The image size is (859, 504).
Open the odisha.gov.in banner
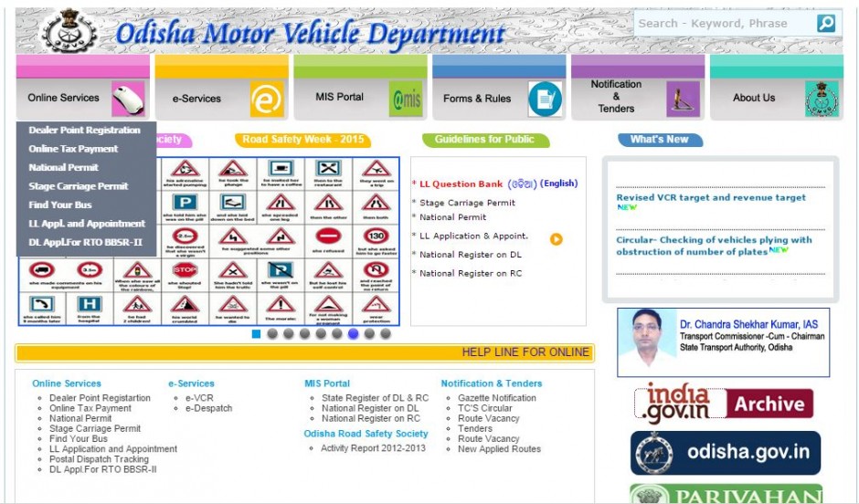[725, 453]
